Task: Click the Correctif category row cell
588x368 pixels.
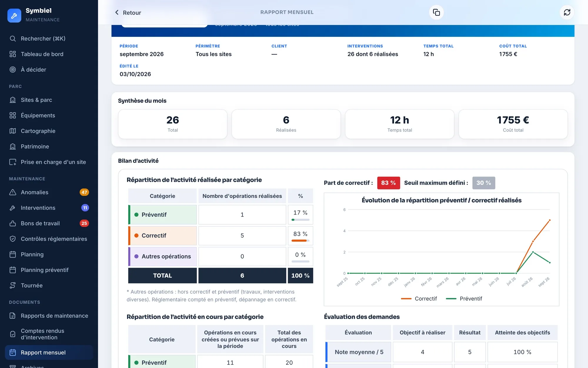Action: pos(162,236)
